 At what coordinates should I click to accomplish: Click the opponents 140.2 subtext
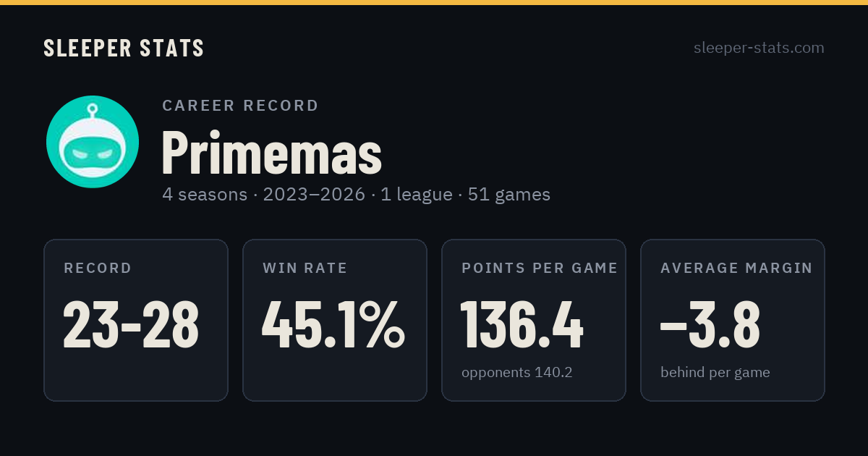(517, 373)
